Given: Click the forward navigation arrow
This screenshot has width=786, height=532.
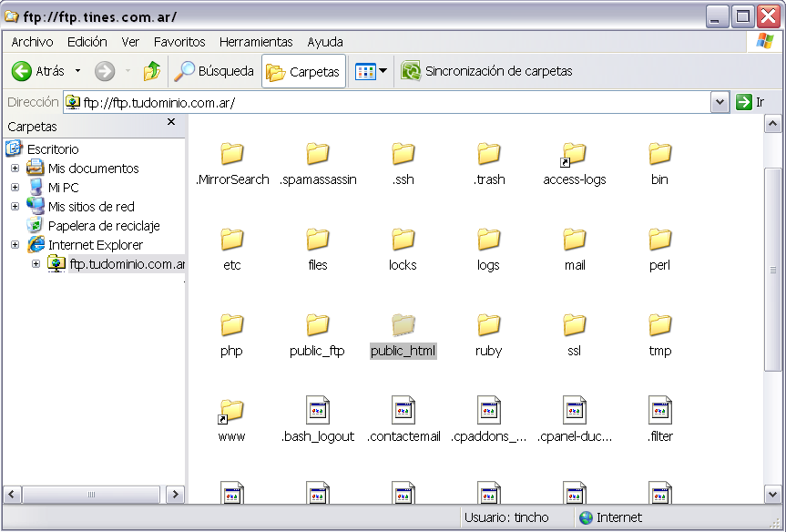Looking at the screenshot, I should coord(105,71).
